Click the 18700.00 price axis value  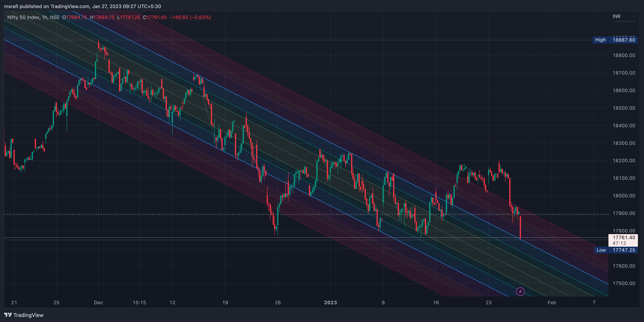624,73
